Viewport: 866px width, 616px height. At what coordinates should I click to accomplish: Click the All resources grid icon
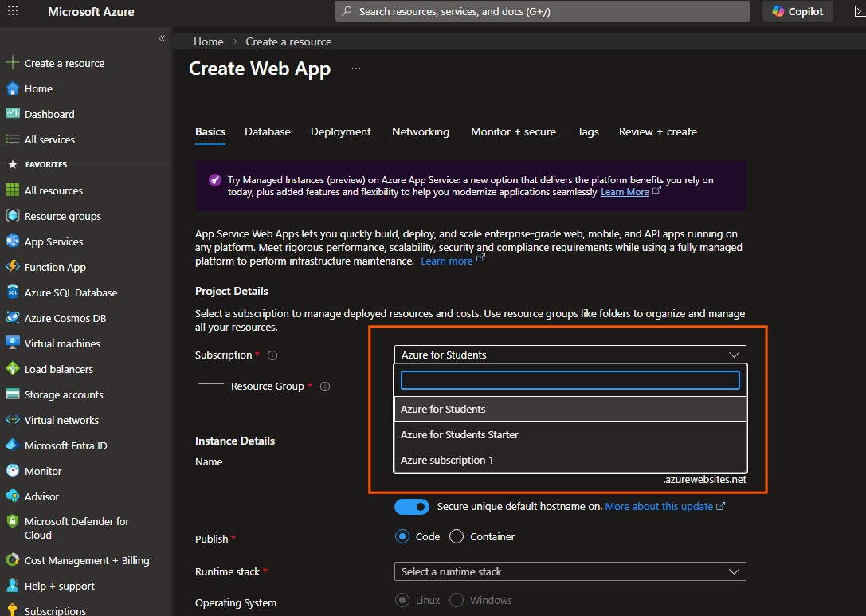(x=12, y=190)
